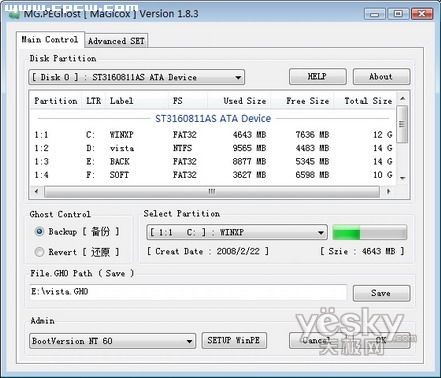Viewport: 441px width, 378px height.
Task: Click the File.GHO Path input field
Action: 188,292
